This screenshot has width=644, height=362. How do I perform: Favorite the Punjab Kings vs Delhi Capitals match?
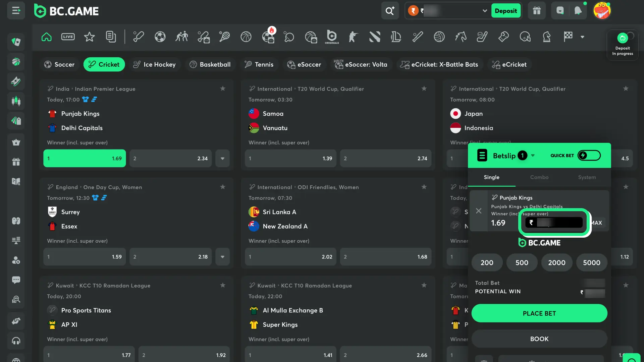pyautogui.click(x=223, y=88)
